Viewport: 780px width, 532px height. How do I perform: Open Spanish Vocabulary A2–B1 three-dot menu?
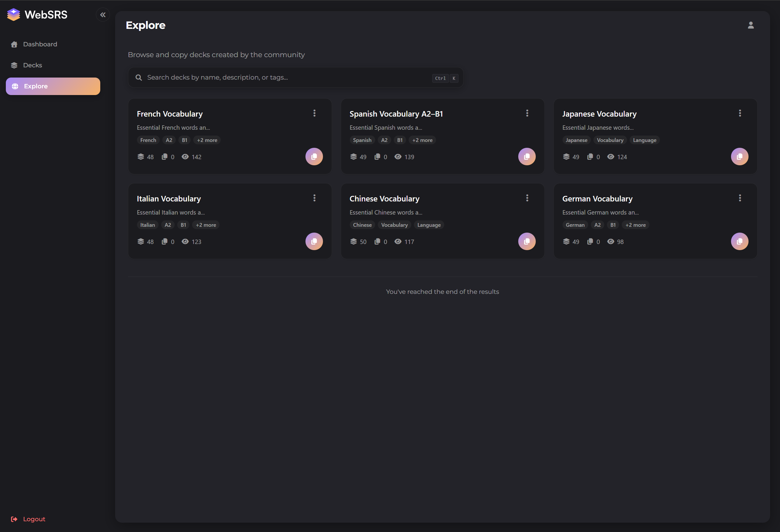point(527,113)
